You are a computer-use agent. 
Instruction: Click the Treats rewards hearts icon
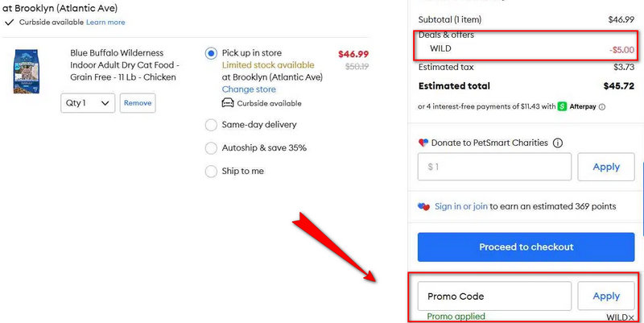pos(423,206)
